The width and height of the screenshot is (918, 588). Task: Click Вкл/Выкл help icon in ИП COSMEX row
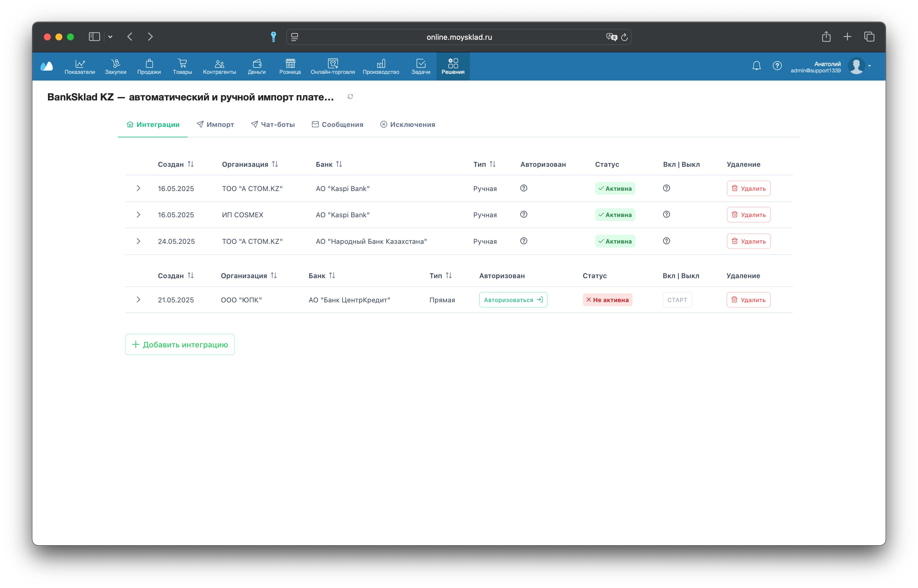tap(667, 215)
